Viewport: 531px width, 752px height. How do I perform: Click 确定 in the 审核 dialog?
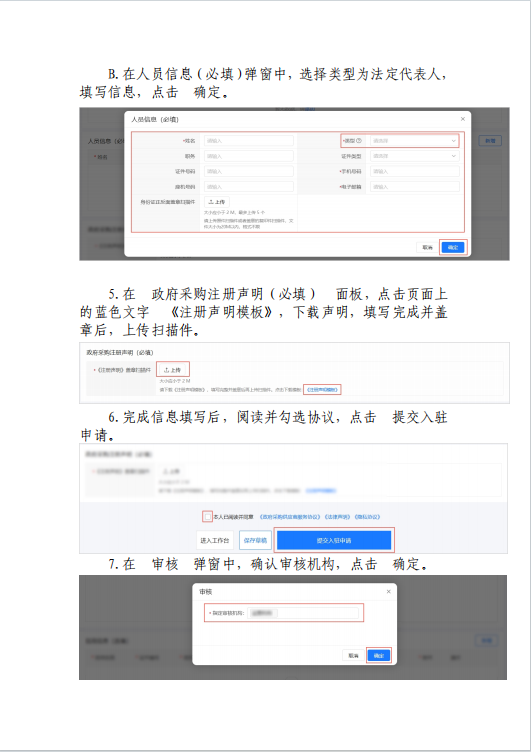(379, 656)
